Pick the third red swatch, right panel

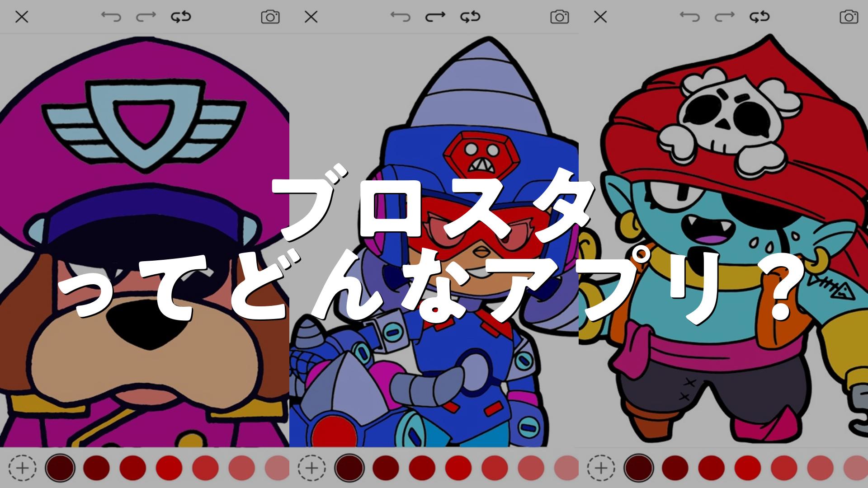click(x=712, y=468)
